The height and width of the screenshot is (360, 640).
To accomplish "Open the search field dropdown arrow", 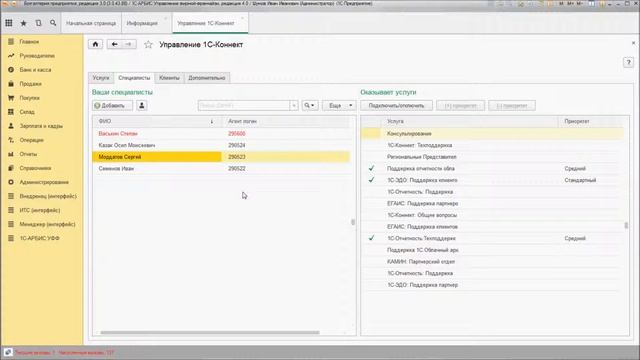I will pyautogui.click(x=294, y=106).
